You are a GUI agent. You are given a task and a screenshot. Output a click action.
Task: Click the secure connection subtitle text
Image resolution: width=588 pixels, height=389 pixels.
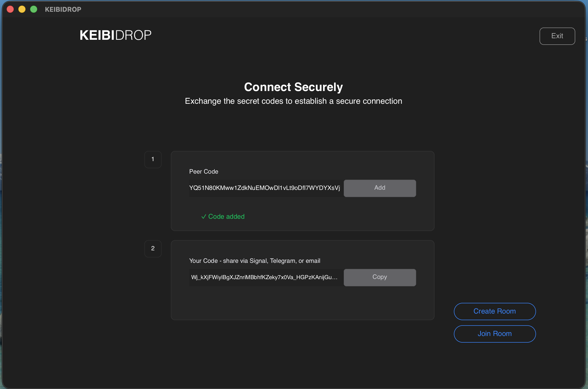pos(293,101)
